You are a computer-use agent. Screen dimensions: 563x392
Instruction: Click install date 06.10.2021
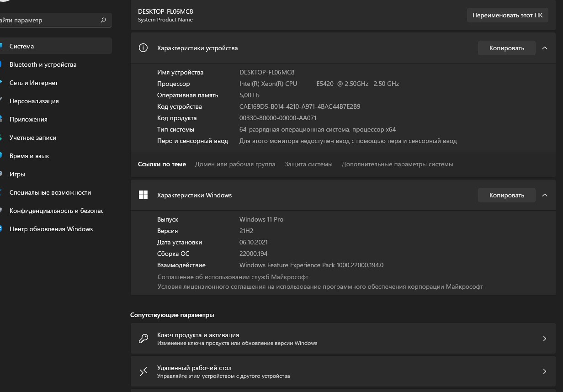tap(254, 242)
